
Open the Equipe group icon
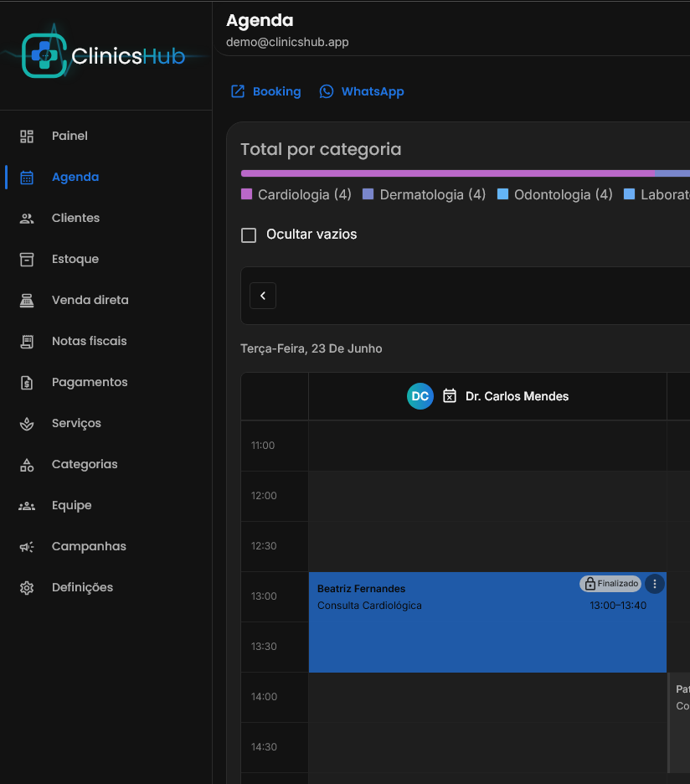pyautogui.click(x=27, y=506)
